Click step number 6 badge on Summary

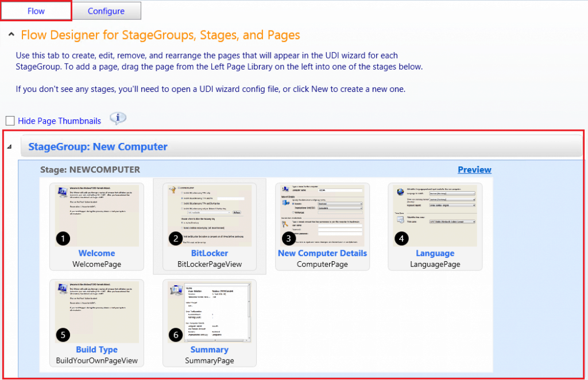tap(176, 335)
